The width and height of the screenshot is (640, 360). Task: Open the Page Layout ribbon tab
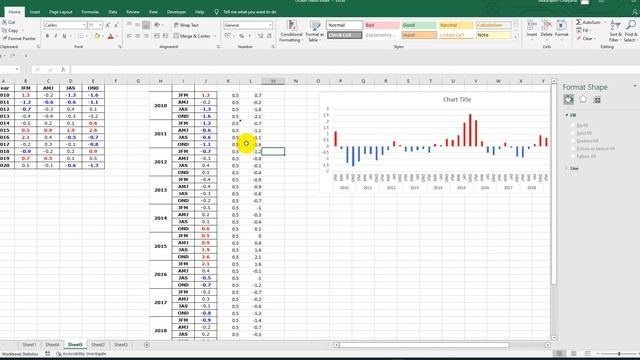[60, 12]
